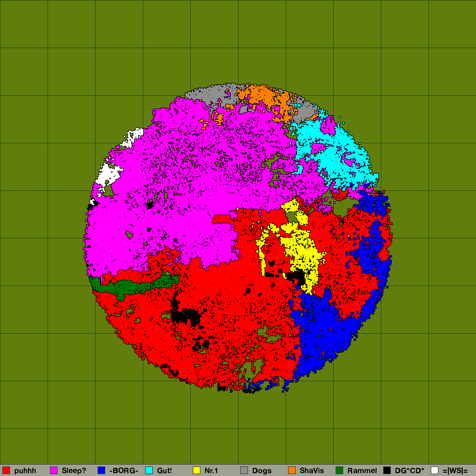
Task: Select the ShaVis legend label
Action: tap(312, 471)
